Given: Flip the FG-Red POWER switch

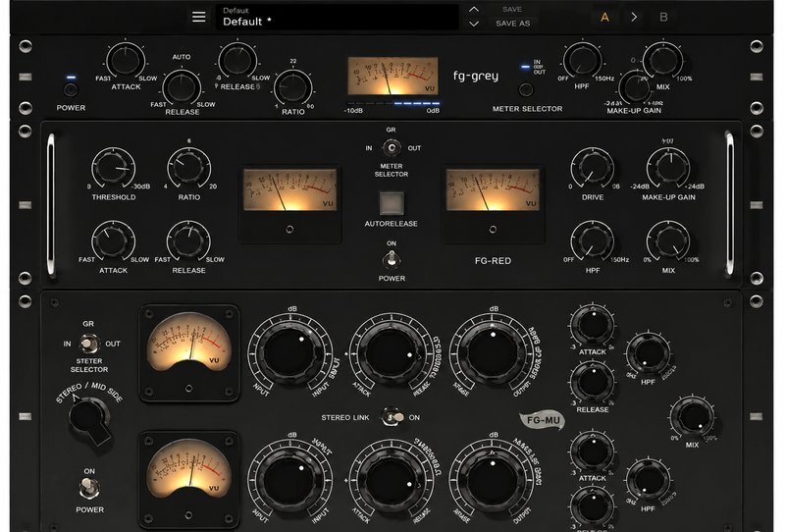Looking at the screenshot, I should [391, 259].
